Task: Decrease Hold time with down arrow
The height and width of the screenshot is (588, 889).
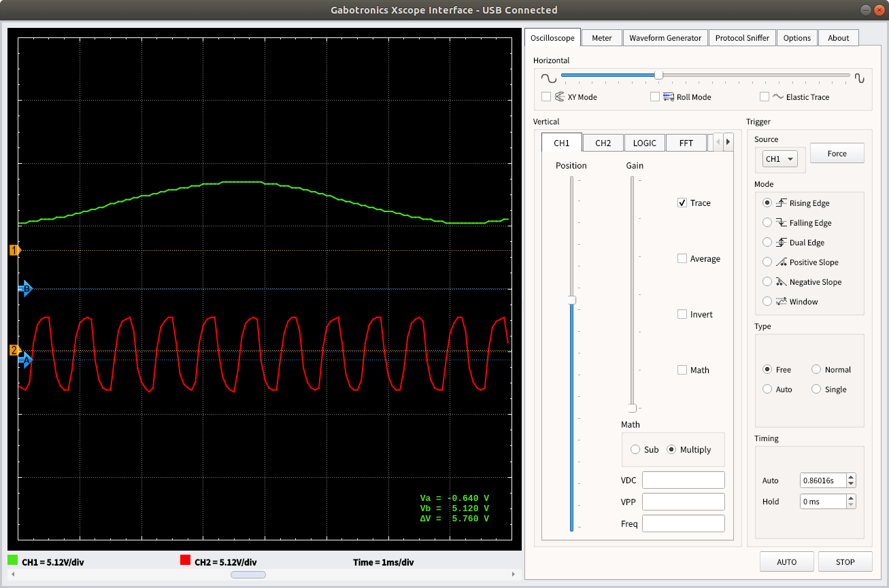Action: [851, 504]
